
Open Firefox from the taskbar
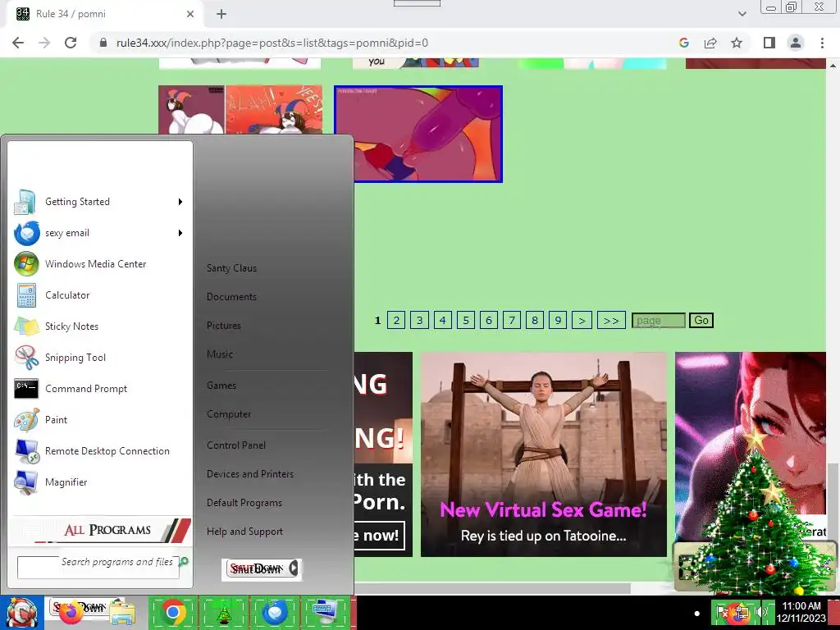pos(71,614)
